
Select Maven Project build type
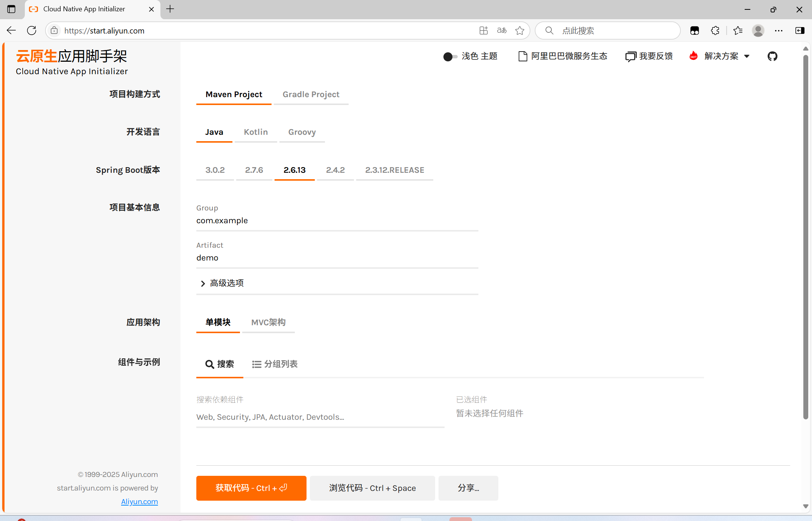pos(234,94)
